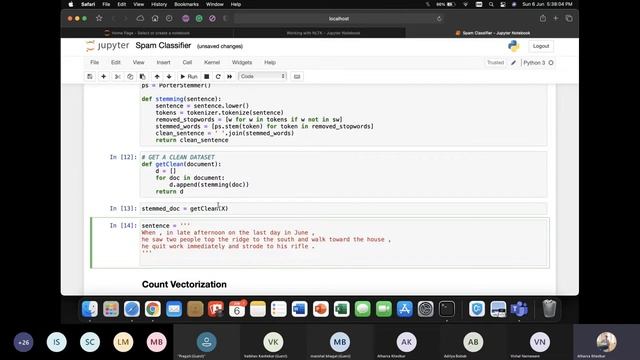Move the selected cell up
640x360 pixels.
pyautogui.click(x=157, y=76)
